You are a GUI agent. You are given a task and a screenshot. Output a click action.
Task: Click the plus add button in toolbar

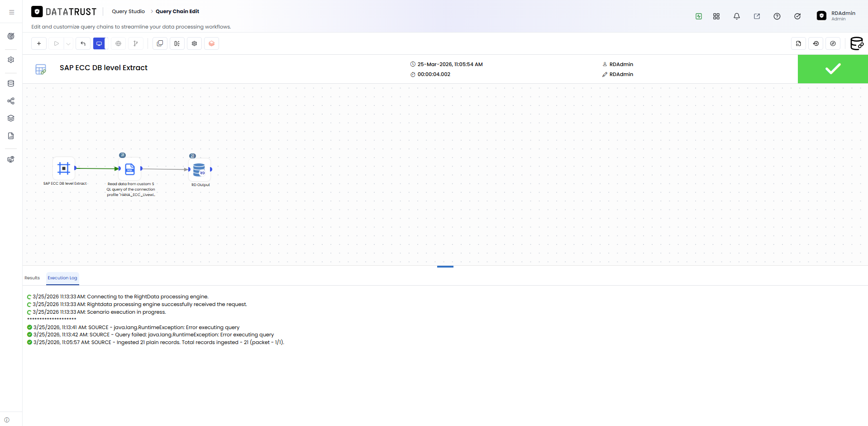click(x=39, y=43)
